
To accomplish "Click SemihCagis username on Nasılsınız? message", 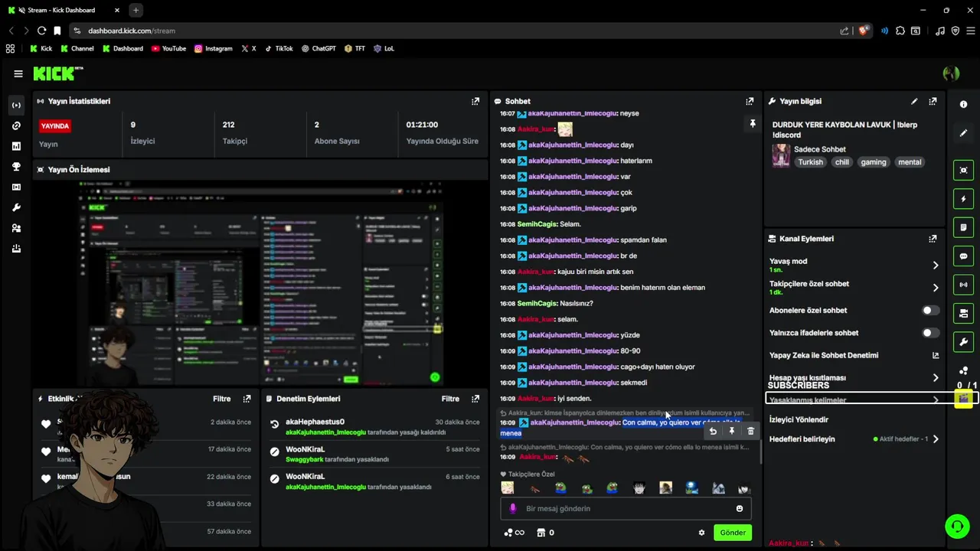I will (535, 304).
